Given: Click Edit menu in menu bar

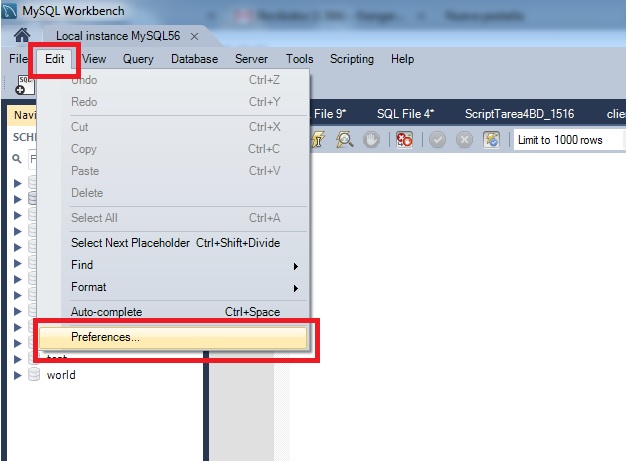Looking at the screenshot, I should pos(54,59).
